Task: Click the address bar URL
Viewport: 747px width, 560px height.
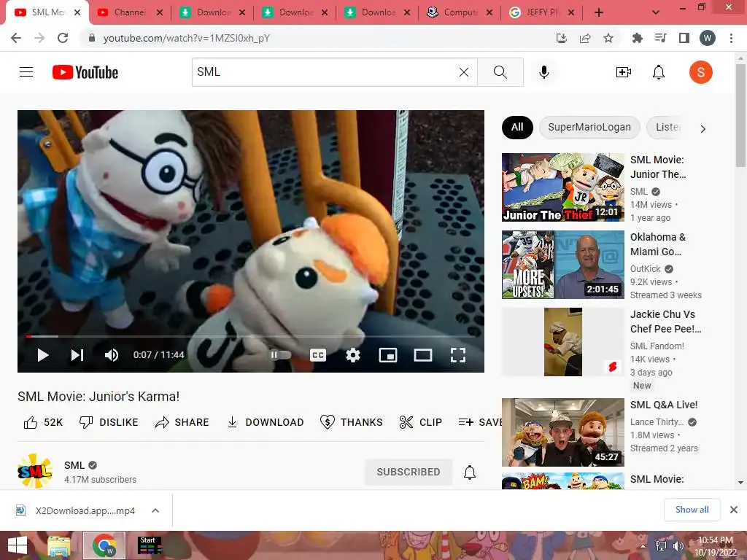Action: point(186,38)
